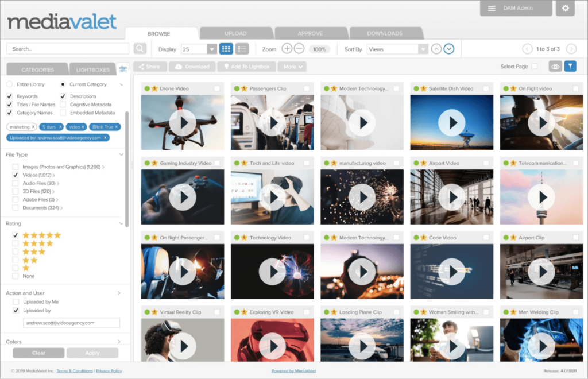Remove the marketing filter tag
The width and height of the screenshot is (588, 379).
coord(33,127)
